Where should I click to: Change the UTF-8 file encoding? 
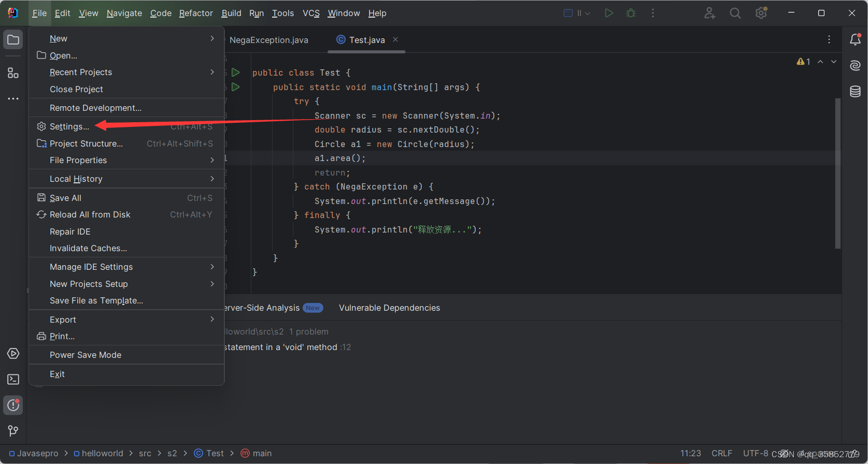pyautogui.click(x=756, y=453)
